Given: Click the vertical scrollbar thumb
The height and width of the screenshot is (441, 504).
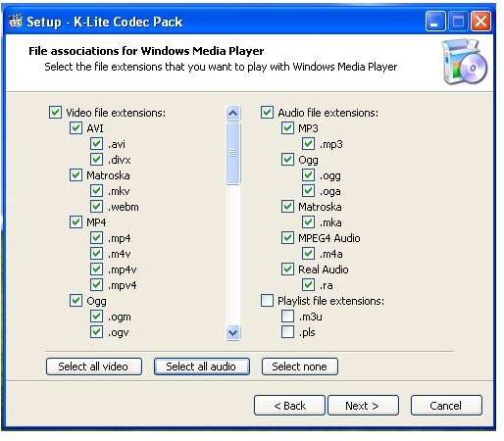Looking at the screenshot, I should pyautogui.click(x=232, y=153).
